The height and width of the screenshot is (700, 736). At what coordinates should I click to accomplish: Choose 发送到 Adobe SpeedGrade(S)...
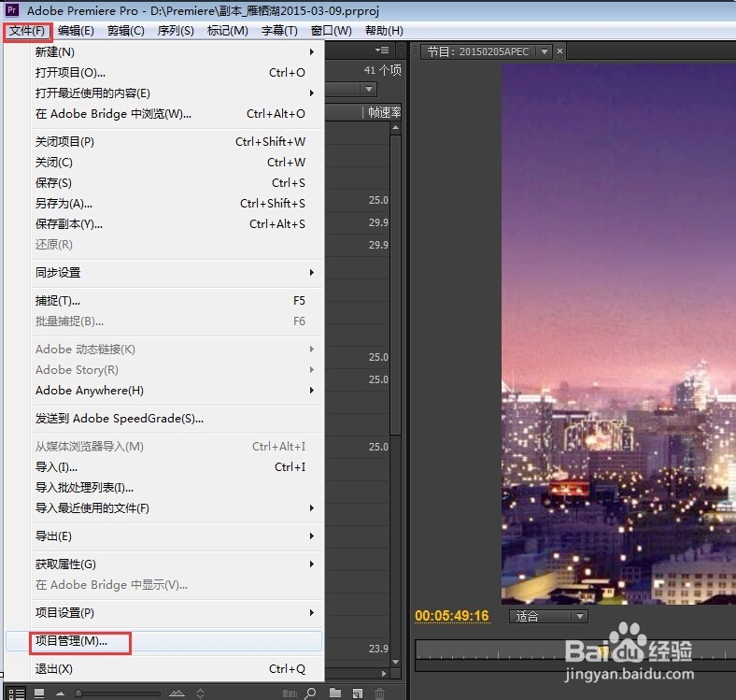point(176,419)
